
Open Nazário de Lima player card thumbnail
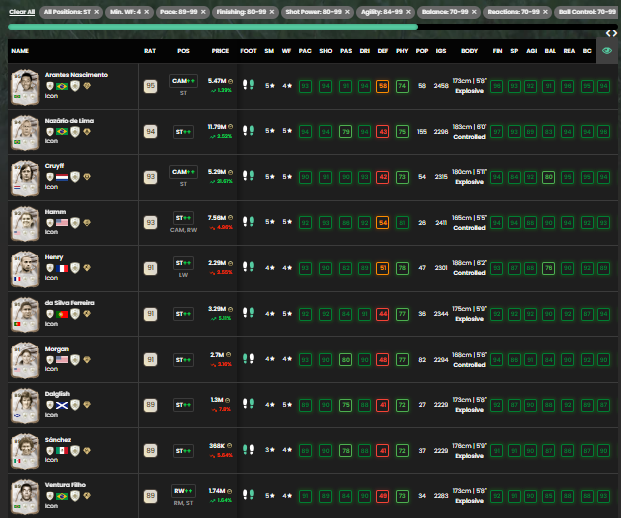pos(25,132)
